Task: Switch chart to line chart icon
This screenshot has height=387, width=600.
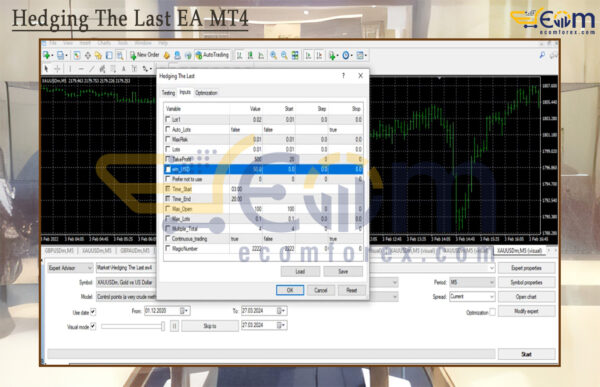Action: pyautogui.click(x=261, y=56)
